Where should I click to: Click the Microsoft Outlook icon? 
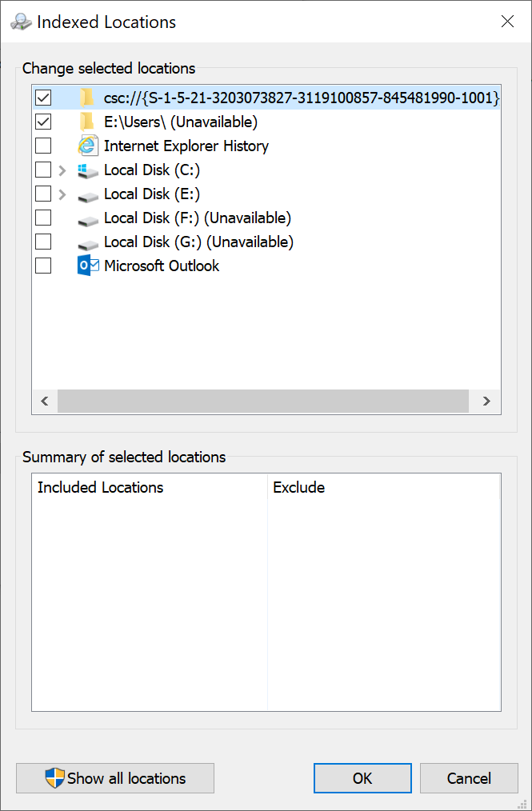88,266
